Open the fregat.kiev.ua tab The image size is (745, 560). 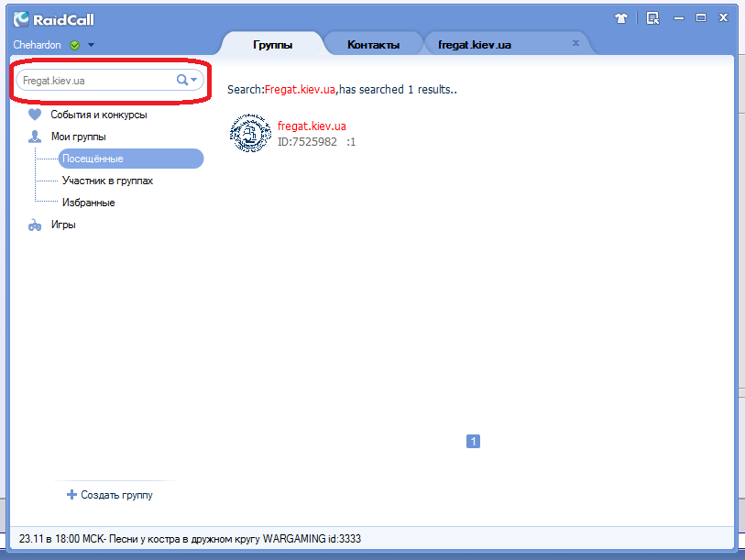[x=475, y=44]
